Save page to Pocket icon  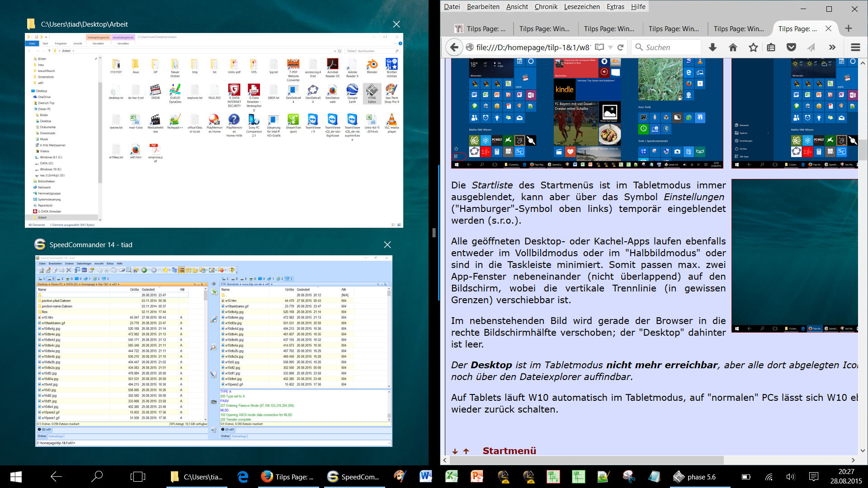(x=791, y=47)
